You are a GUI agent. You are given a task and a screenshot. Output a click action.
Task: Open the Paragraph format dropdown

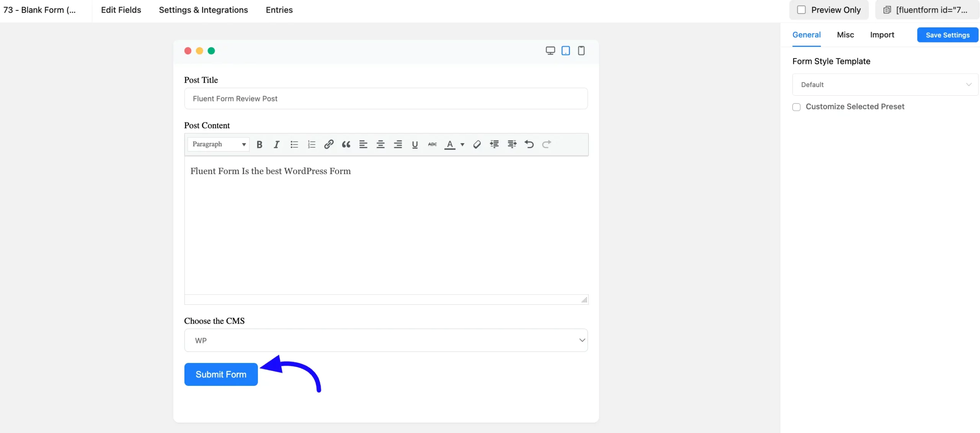[x=219, y=144]
